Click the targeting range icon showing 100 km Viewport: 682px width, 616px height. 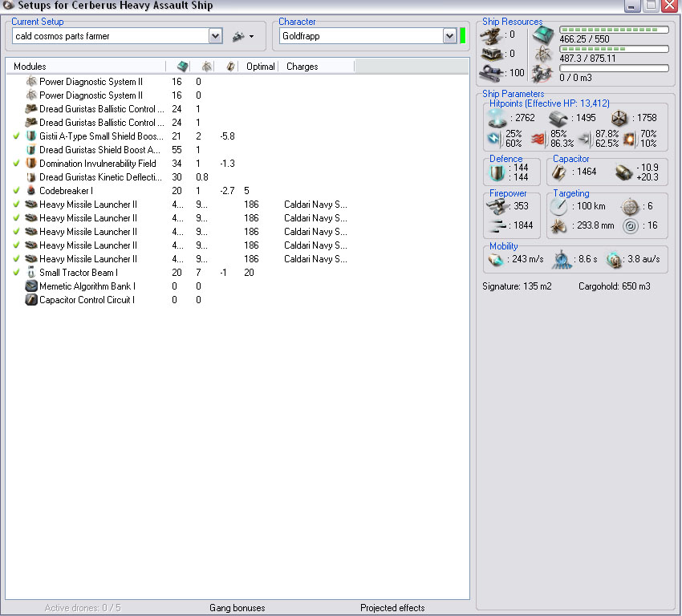[558, 206]
